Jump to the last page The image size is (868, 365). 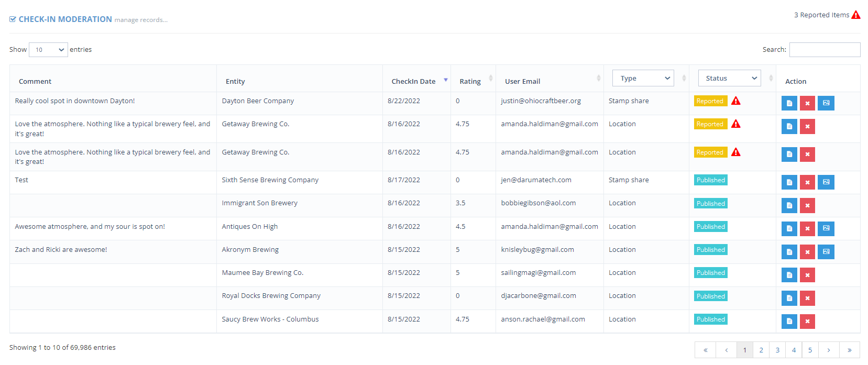click(x=849, y=350)
